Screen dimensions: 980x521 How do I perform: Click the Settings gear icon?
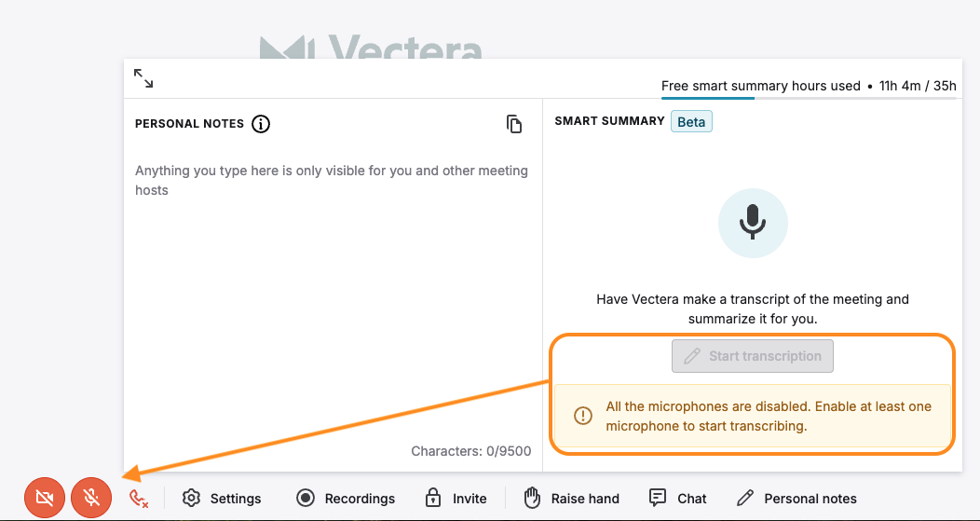tap(192, 498)
